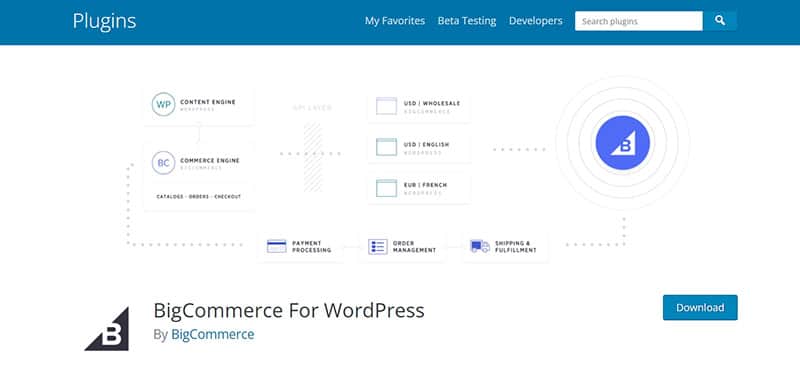Click Catalogs · Orders · Checkout text
The height and width of the screenshot is (387, 800).
198,196
